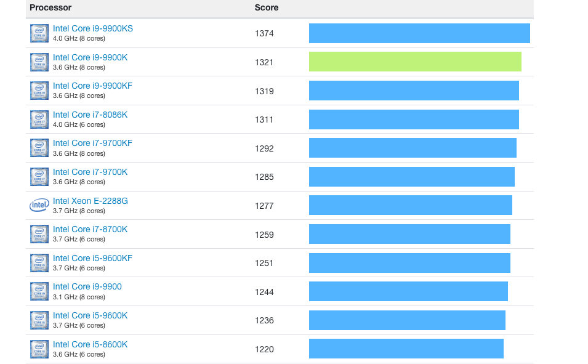Click the green i9-9900K score bar
The image size is (588, 364).
(x=415, y=62)
